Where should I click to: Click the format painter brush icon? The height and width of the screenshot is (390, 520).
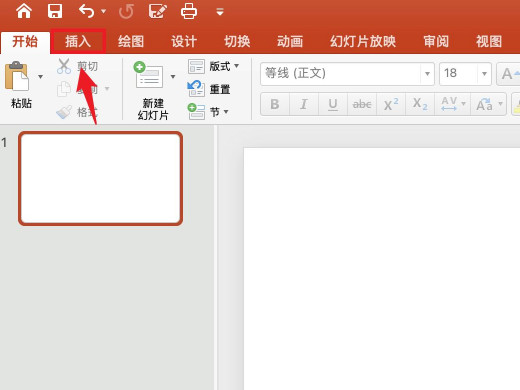[x=64, y=112]
